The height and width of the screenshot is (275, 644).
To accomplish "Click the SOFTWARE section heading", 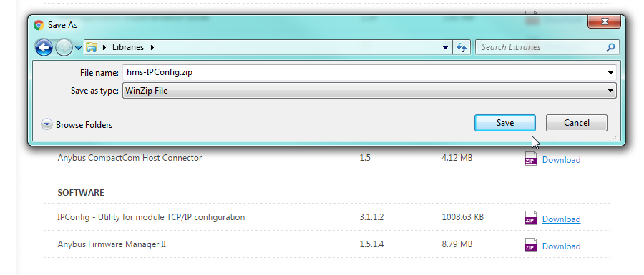I will (x=81, y=192).
